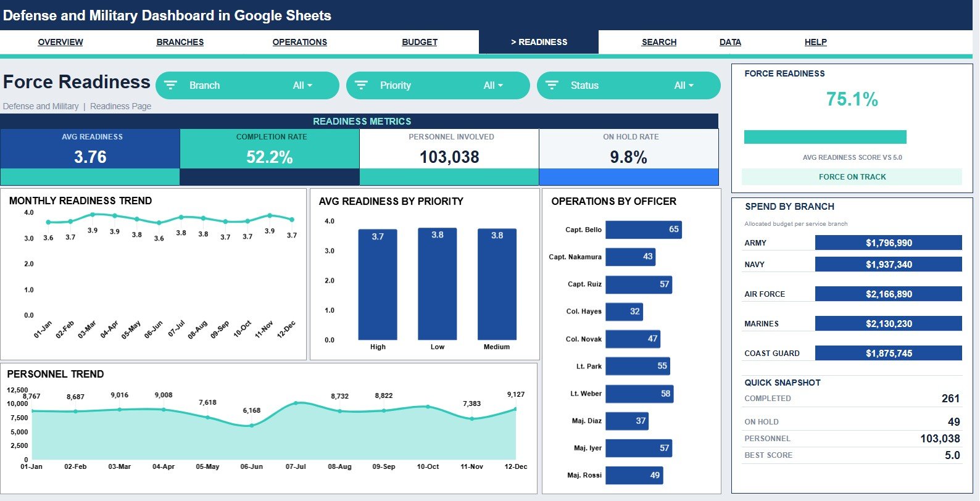Go to the OVERVIEW tab
Image resolution: width=980 pixels, height=501 pixels.
60,42
